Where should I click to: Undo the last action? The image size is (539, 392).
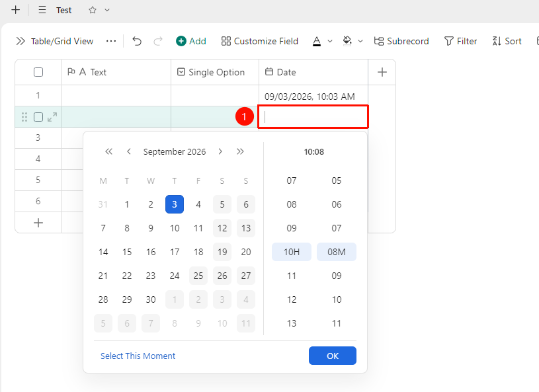coord(137,41)
